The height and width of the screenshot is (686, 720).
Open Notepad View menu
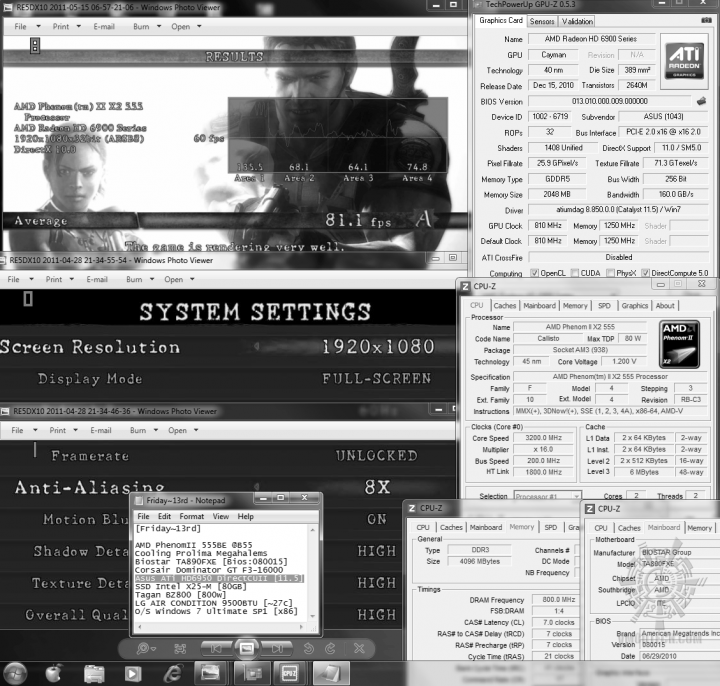click(221, 516)
